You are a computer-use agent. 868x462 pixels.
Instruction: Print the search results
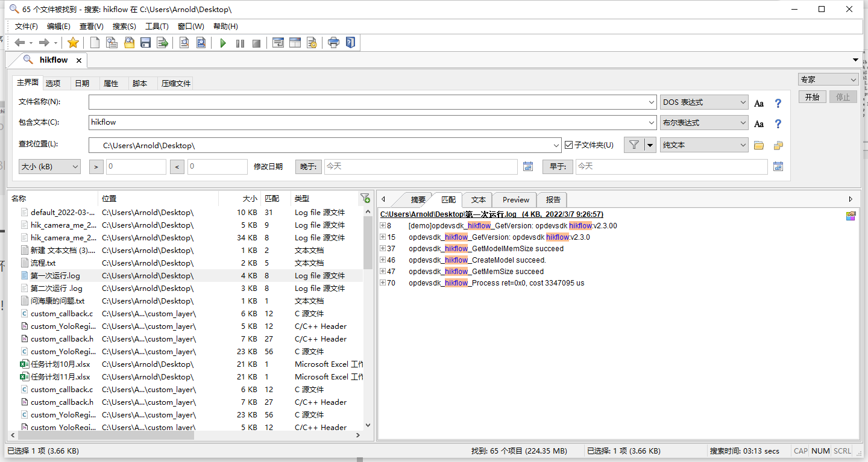(x=334, y=42)
